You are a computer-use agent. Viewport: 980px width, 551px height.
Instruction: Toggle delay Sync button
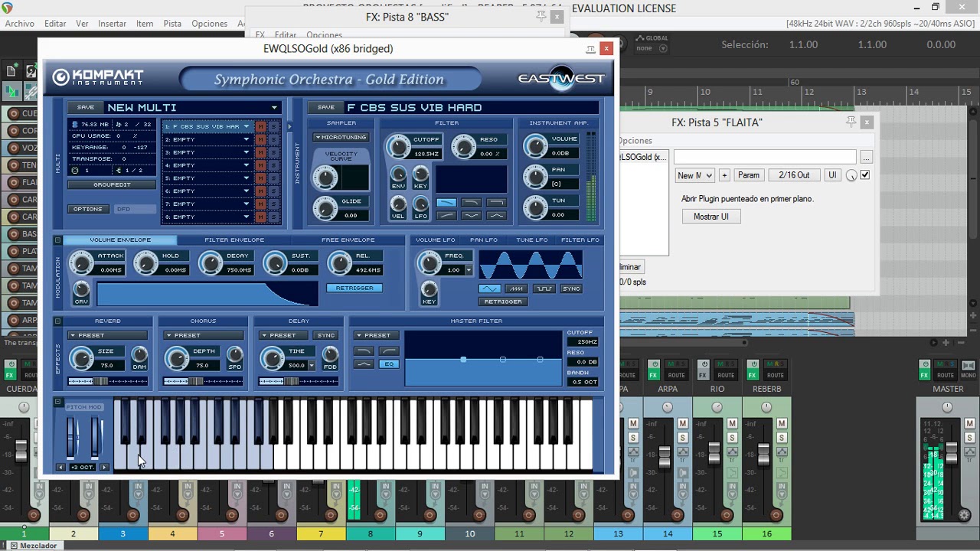click(326, 335)
